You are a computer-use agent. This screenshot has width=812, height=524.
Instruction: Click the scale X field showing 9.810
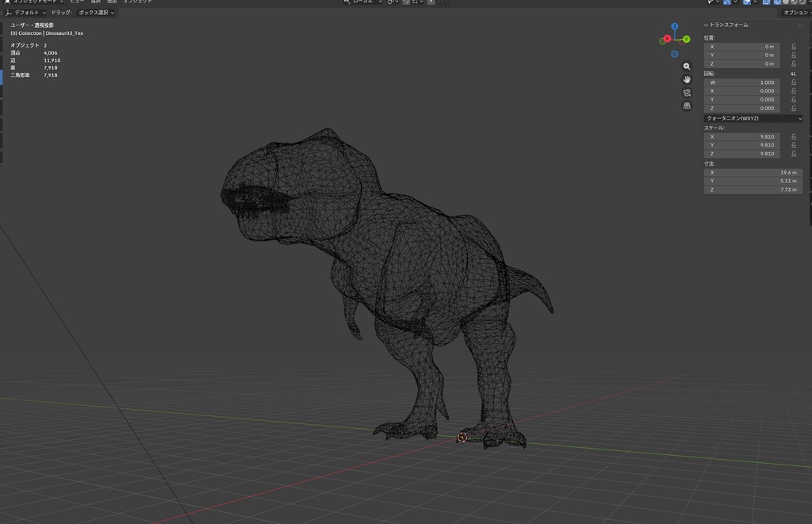coord(741,136)
